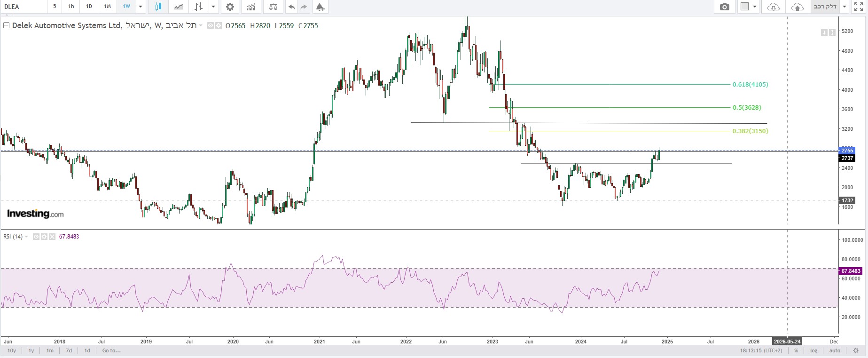This screenshot has height=358, width=868.
Task: Click the 2755 current price label
Action: pyautogui.click(x=847, y=151)
